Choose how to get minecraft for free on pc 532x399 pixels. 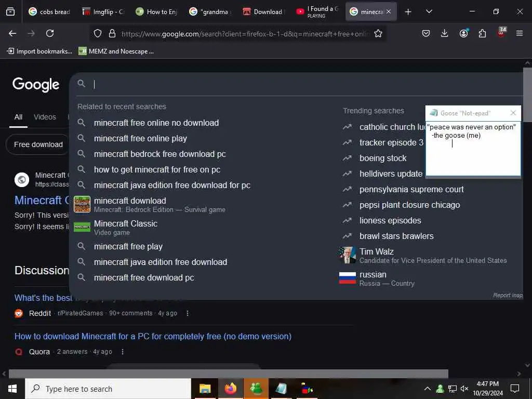[x=157, y=170]
